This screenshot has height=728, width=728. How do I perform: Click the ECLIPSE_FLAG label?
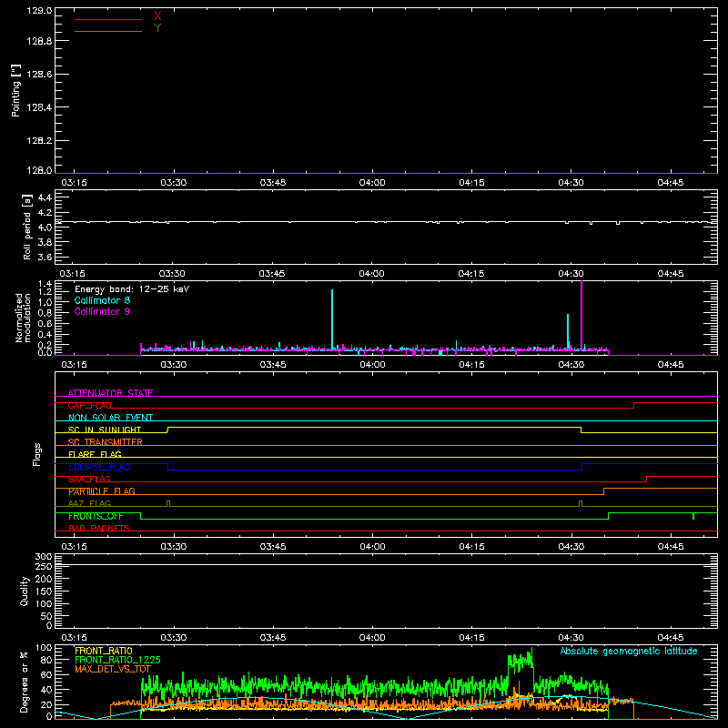pos(99,467)
